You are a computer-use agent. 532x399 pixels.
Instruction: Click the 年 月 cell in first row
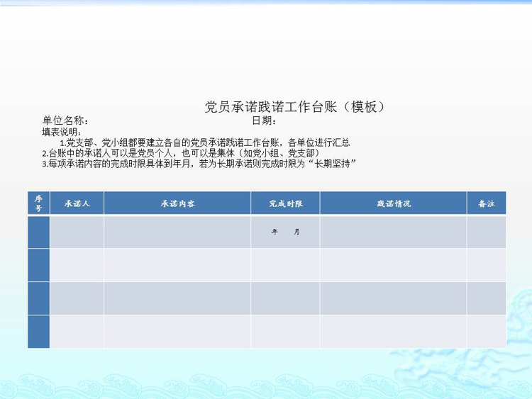285,232
